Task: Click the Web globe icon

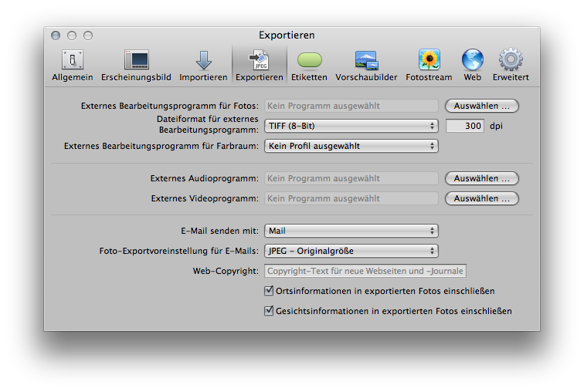Action: pyautogui.click(x=472, y=65)
